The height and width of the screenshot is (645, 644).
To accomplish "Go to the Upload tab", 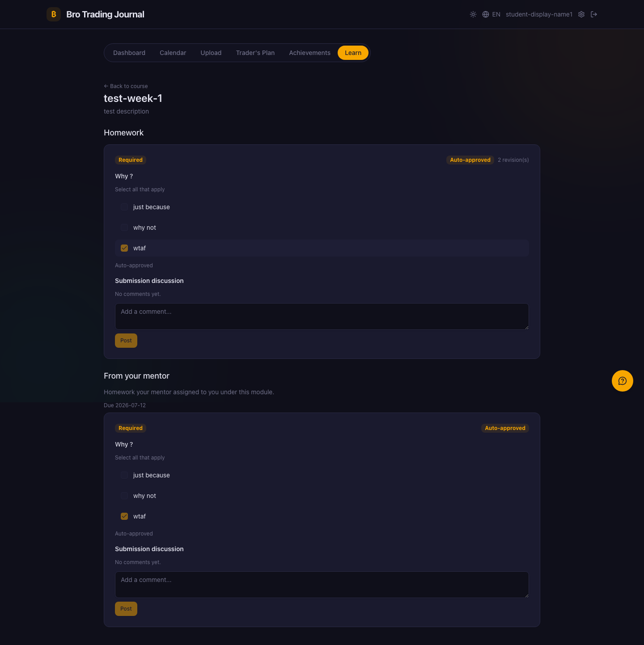I will [x=211, y=53].
